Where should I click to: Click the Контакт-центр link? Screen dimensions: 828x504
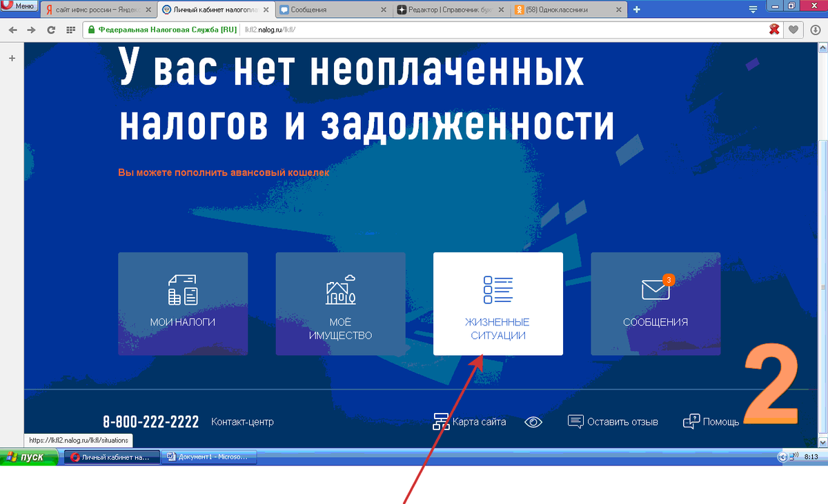tap(243, 422)
